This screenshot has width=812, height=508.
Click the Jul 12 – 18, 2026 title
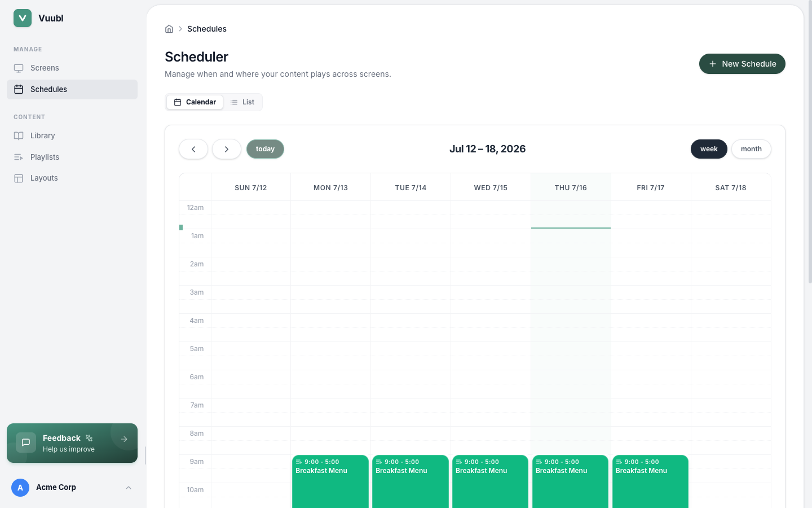tap(488, 149)
